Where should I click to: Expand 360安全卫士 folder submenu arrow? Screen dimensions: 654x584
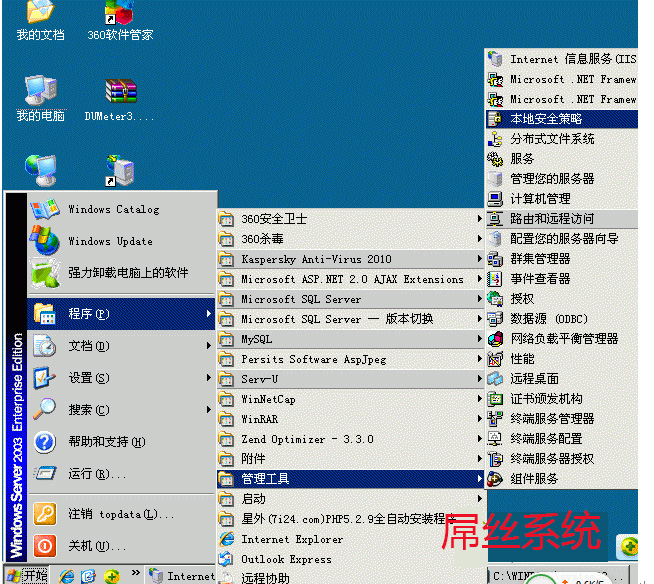[x=479, y=219]
